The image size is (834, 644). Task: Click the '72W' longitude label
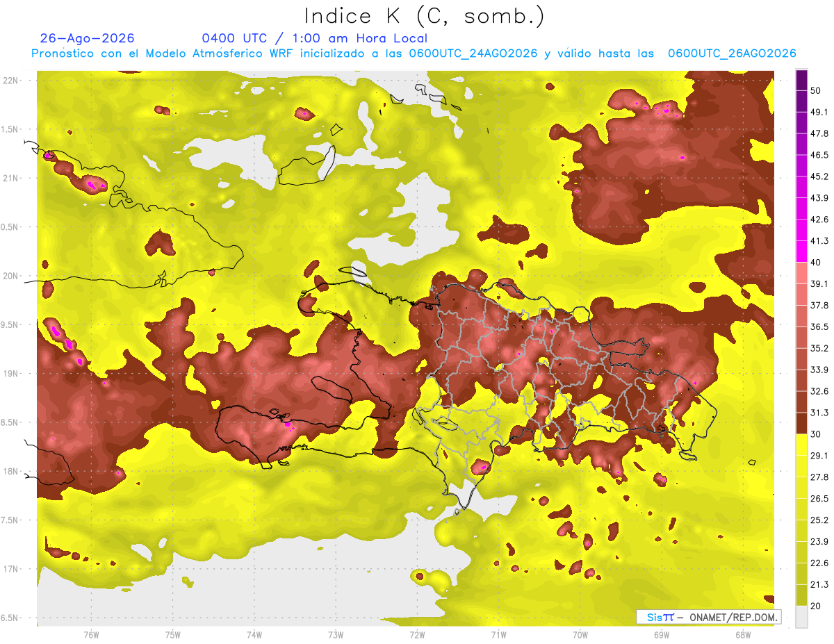tap(417, 634)
